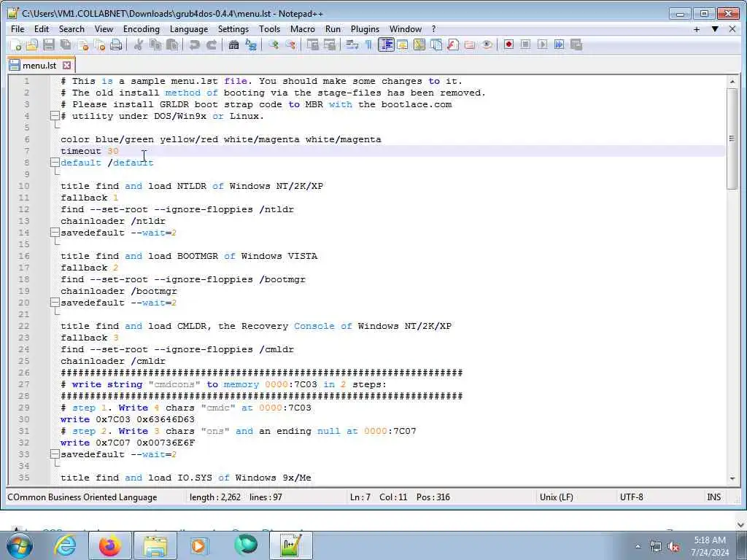The image size is (747, 560).
Task: Open the Plugins menu
Action: [365, 29]
